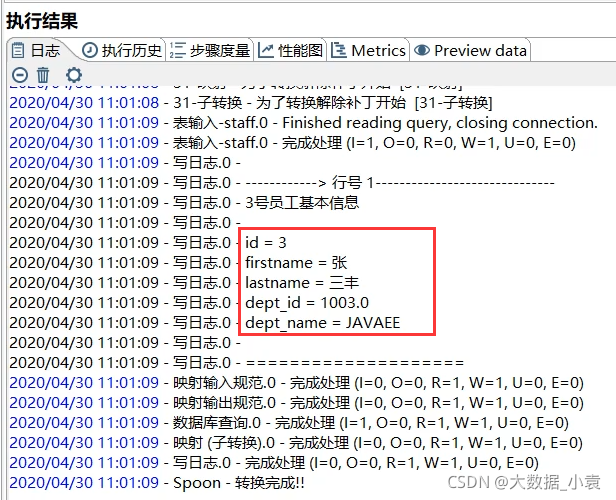This screenshot has width=616, height=500.
Task: Open the Preview data tab
Action: 470,51
